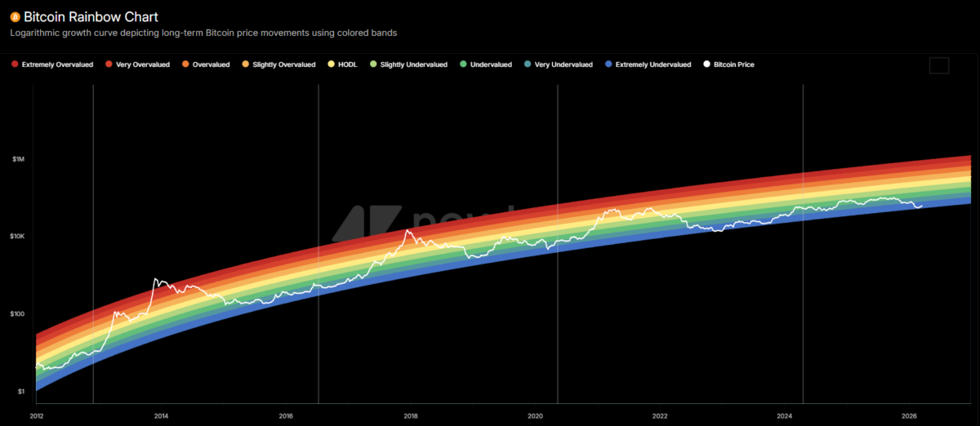The height and width of the screenshot is (426, 980).
Task: Click the 2016 x-axis label
Action: (286, 415)
